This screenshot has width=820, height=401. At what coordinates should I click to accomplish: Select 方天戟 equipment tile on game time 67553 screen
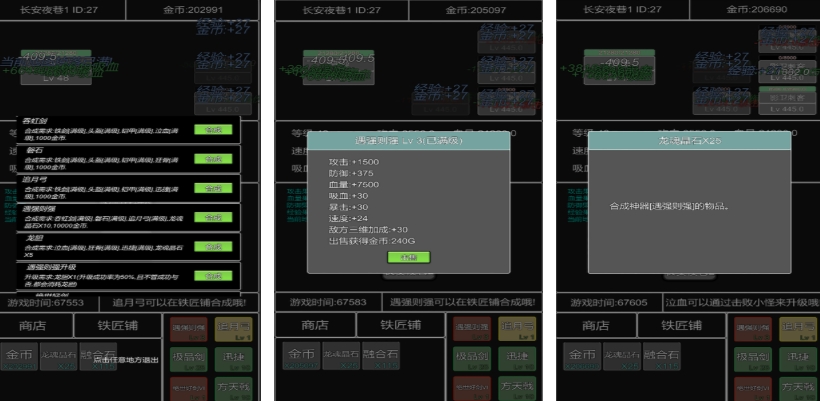pyautogui.click(x=233, y=388)
